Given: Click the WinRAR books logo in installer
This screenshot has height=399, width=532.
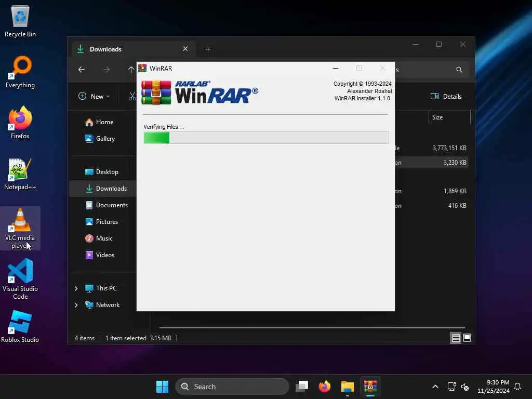Looking at the screenshot, I should tap(156, 92).
